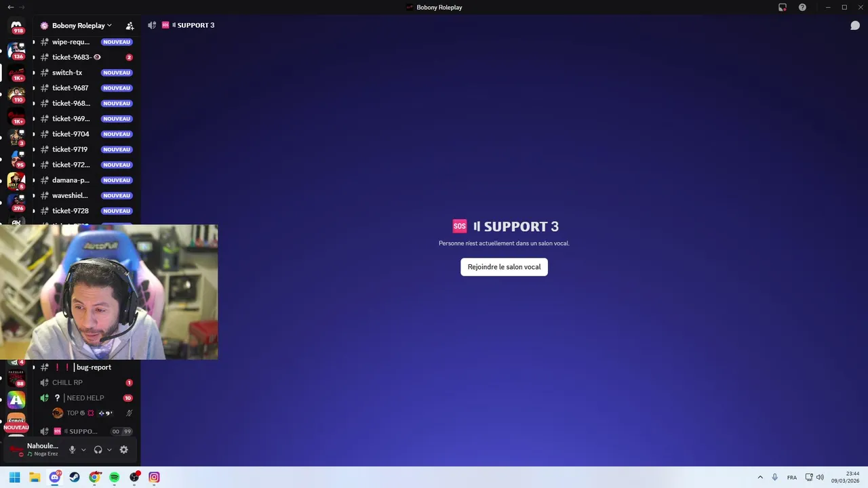Viewport: 868px width, 488px height.
Task: Select SUPPORT voice channel in sidebar
Action: point(86,431)
